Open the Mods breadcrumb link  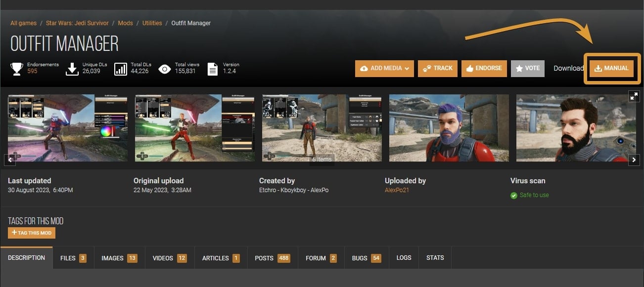126,23
